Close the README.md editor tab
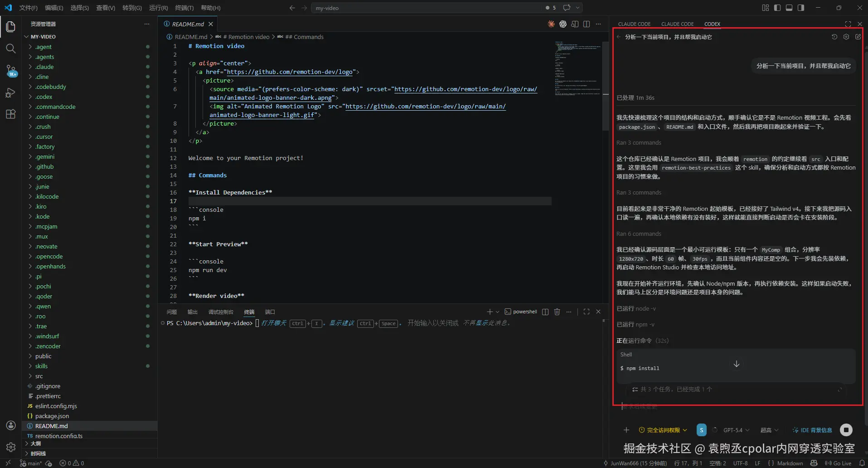The image size is (868, 468). pyautogui.click(x=211, y=24)
